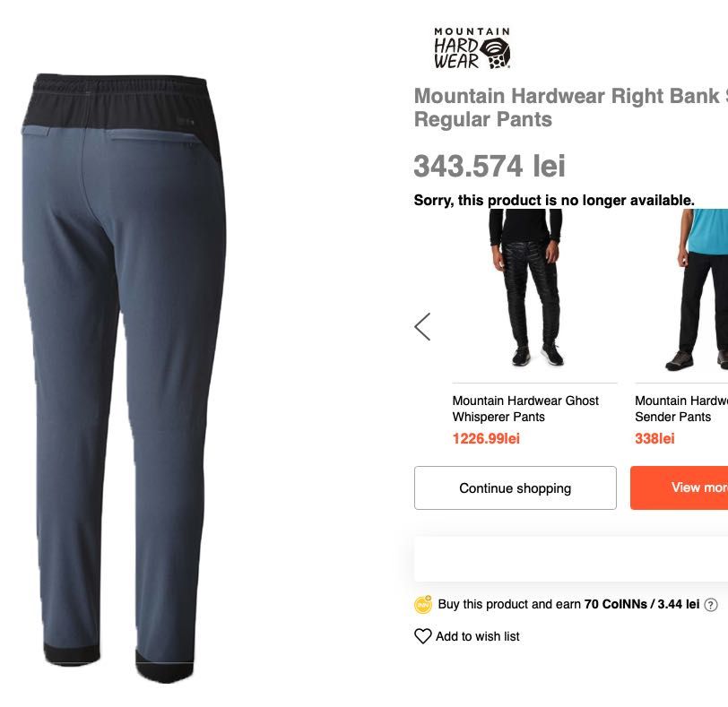728x707 pixels.
Task: Click the 338lei price
Action: tap(654, 438)
